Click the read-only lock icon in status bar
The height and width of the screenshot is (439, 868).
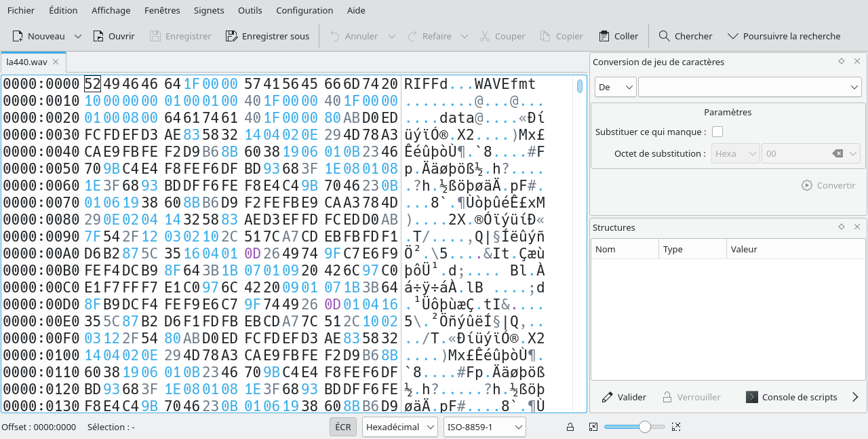[570, 427]
